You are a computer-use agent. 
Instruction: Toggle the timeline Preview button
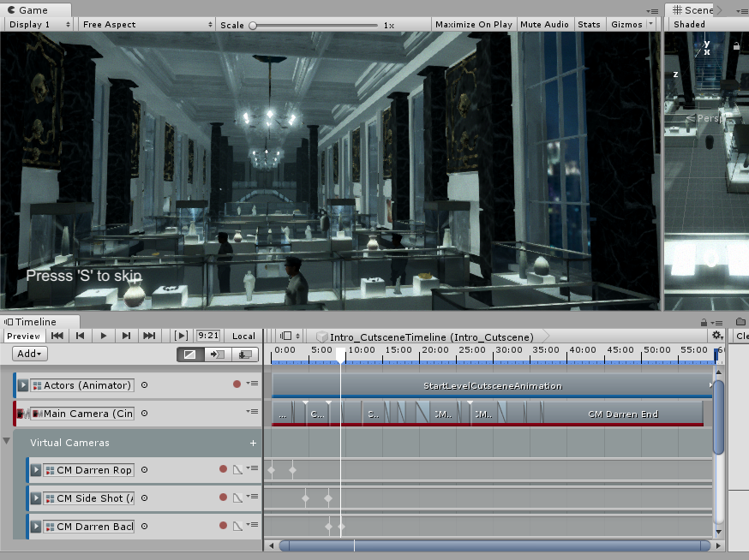23,336
